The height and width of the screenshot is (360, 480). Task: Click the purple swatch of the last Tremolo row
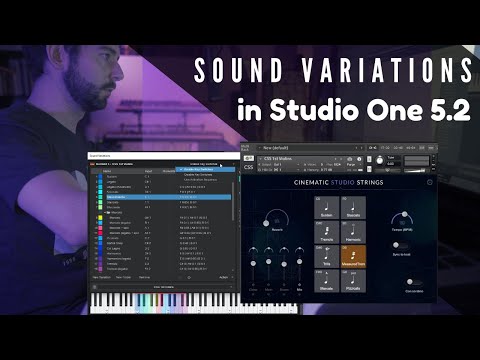pos(100,269)
